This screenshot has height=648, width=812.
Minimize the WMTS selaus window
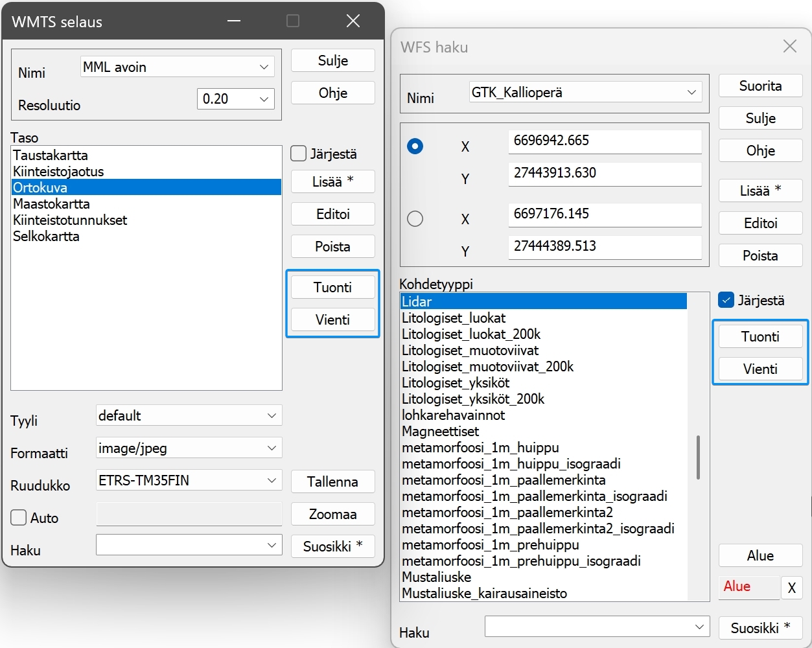[x=234, y=21]
